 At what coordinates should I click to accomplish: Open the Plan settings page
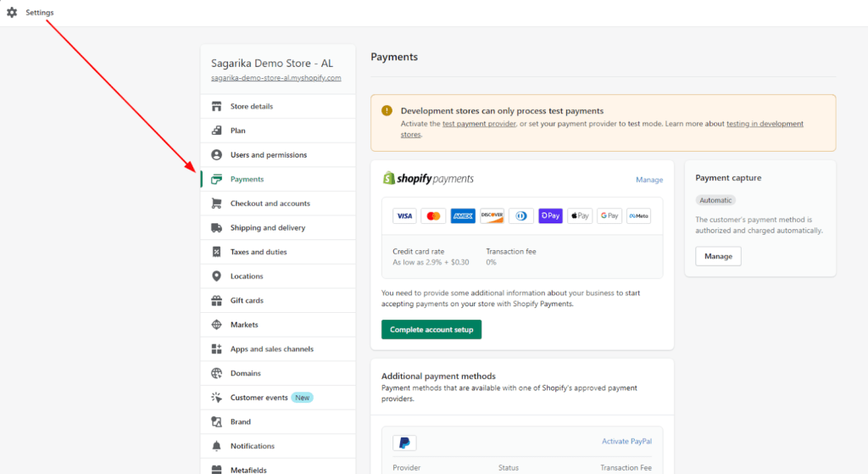tap(278, 131)
